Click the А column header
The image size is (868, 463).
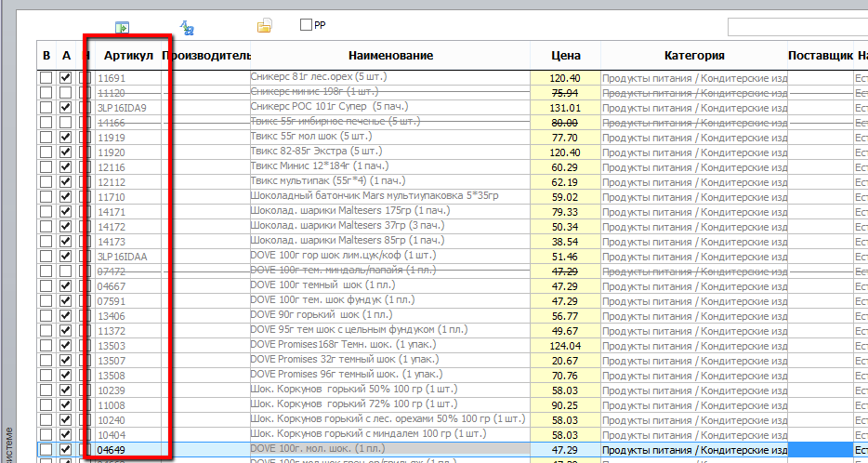(66, 56)
